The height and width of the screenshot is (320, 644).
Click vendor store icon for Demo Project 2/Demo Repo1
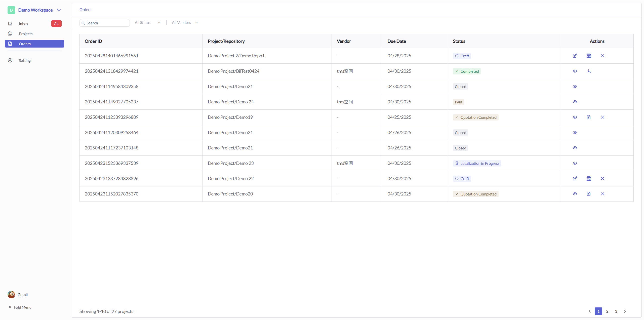tap(589, 56)
